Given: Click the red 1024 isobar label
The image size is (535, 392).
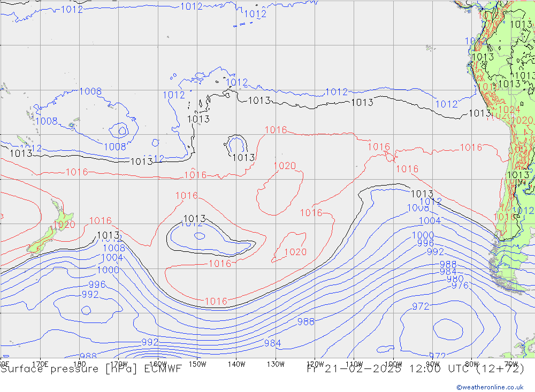Looking at the screenshot, I should pyautogui.click(x=509, y=110).
